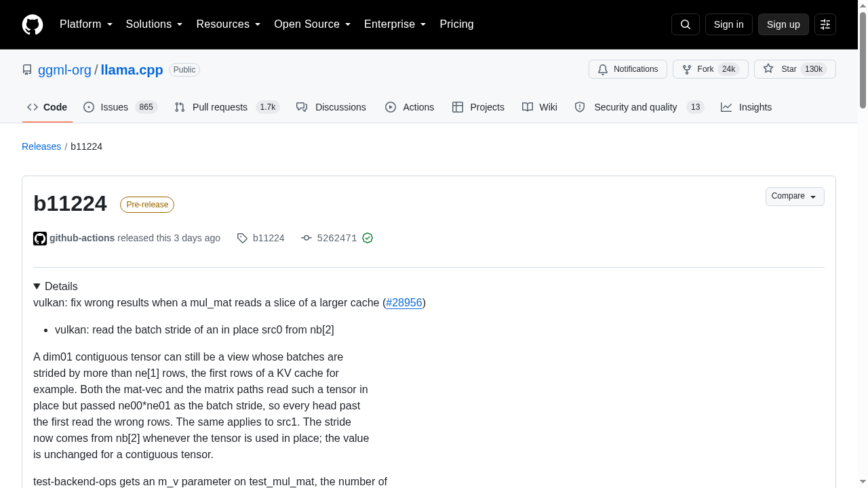Viewport: 868px width, 488px height.
Task: Click the repository book icon beside ggml-org
Action: (27, 70)
